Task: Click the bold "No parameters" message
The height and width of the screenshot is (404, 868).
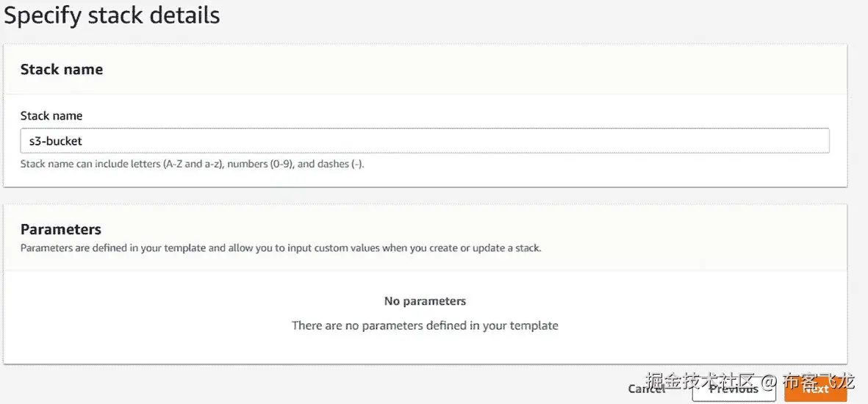Action: (x=425, y=301)
